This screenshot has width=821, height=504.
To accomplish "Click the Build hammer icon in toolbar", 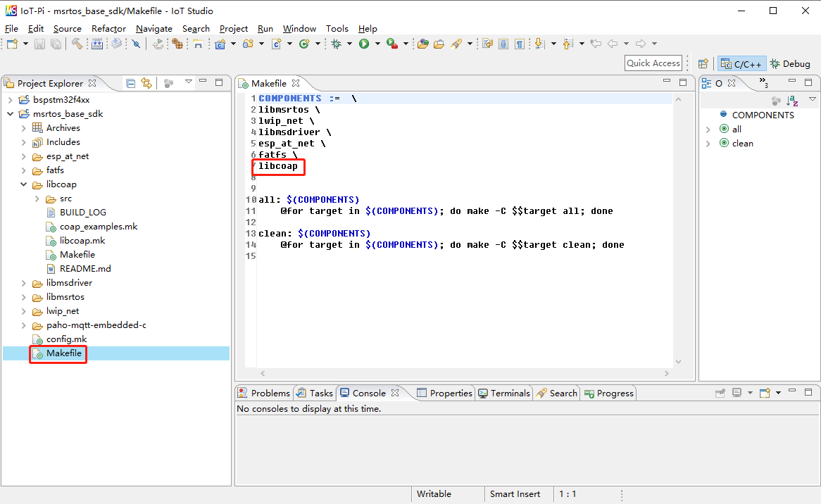I will click(x=77, y=44).
